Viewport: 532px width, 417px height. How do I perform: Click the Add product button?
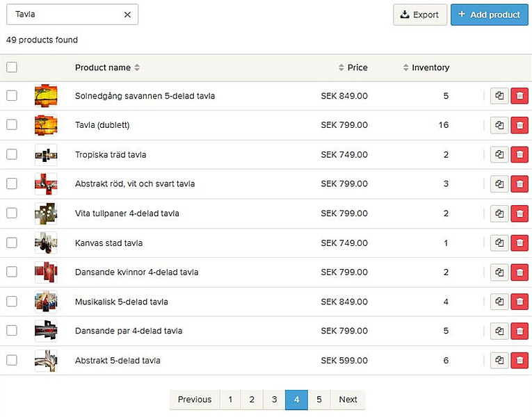click(490, 15)
